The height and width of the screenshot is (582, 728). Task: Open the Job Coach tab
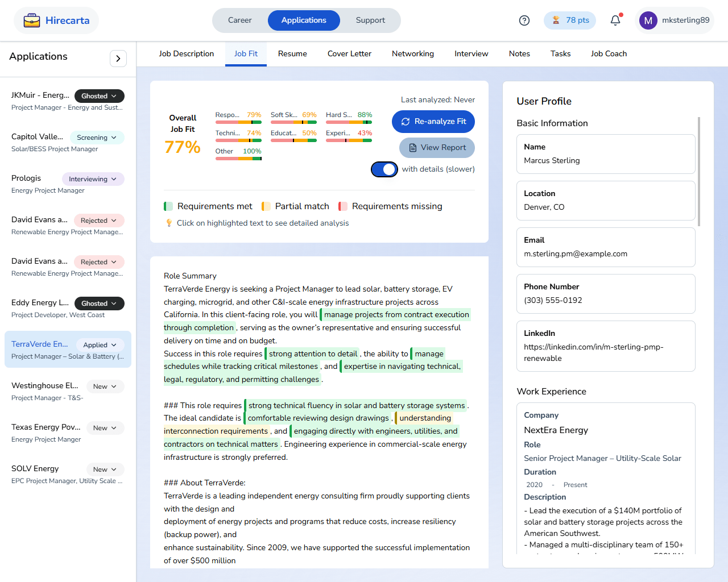[609, 54]
